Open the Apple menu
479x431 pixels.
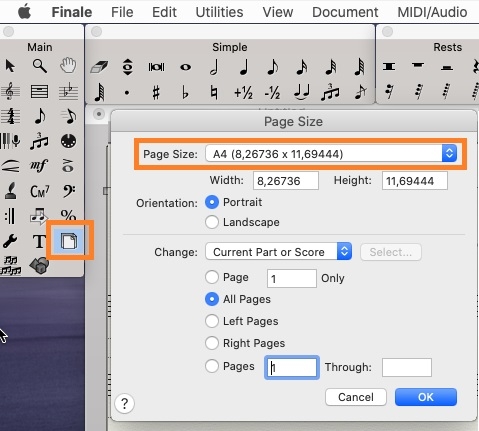24,12
